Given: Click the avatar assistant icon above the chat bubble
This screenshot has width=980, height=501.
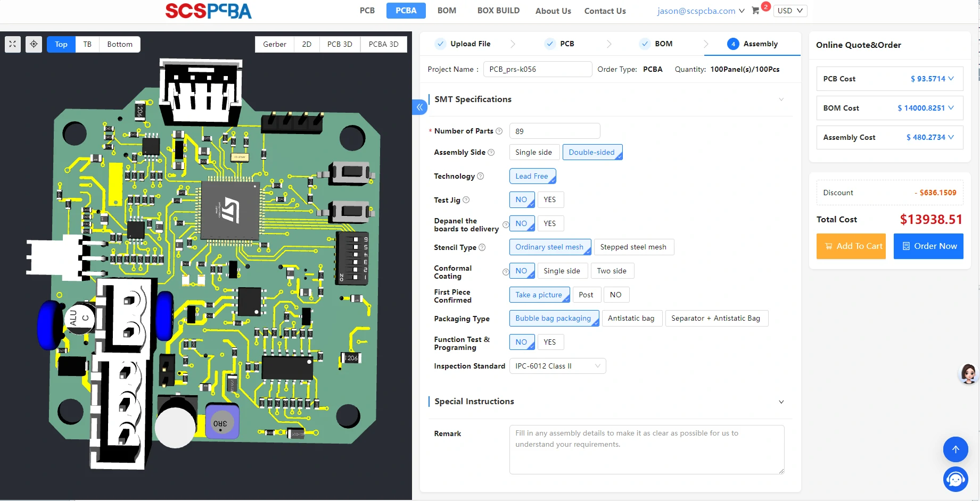Looking at the screenshot, I should pyautogui.click(x=967, y=374).
